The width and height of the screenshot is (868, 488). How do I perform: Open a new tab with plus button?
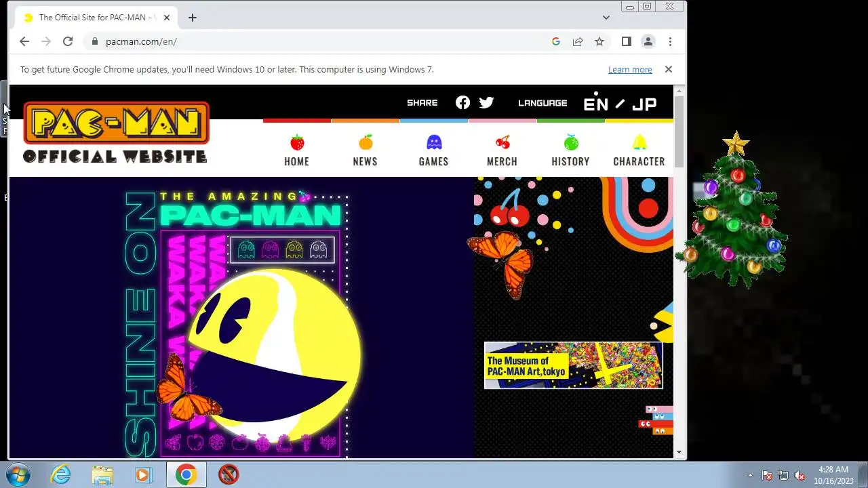click(x=193, y=18)
